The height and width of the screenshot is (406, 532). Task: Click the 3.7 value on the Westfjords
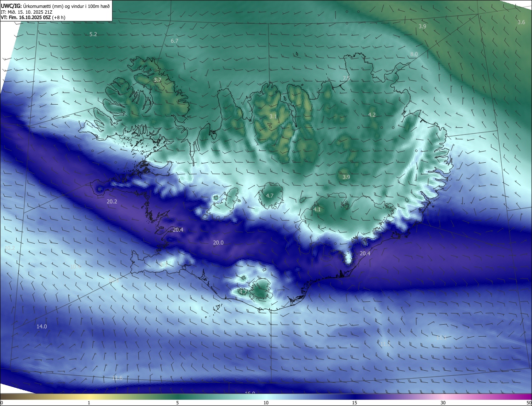(x=157, y=80)
